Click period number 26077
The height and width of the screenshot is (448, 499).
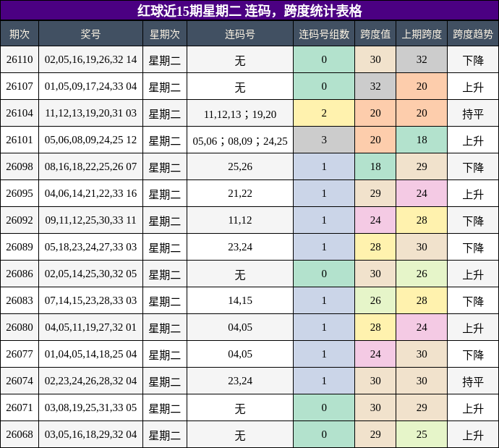tap(20, 354)
